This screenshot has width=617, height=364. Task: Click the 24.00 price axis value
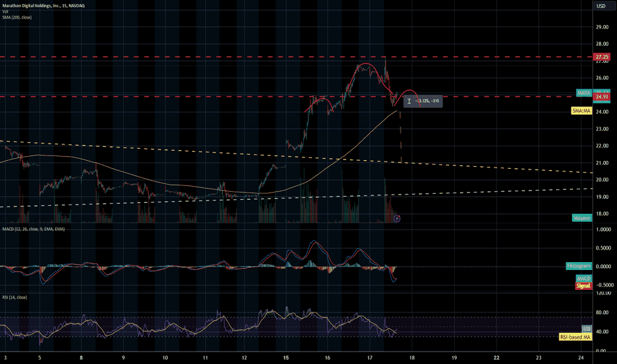coord(602,112)
